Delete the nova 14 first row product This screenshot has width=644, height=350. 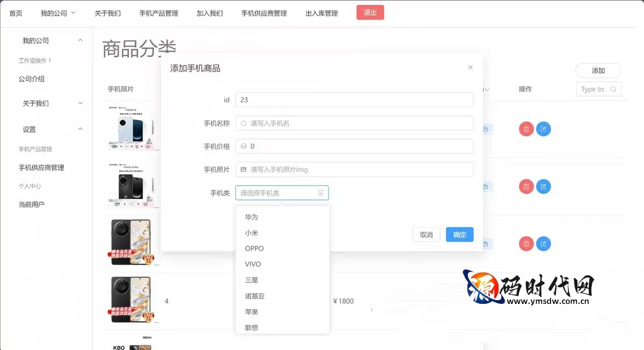tap(526, 129)
